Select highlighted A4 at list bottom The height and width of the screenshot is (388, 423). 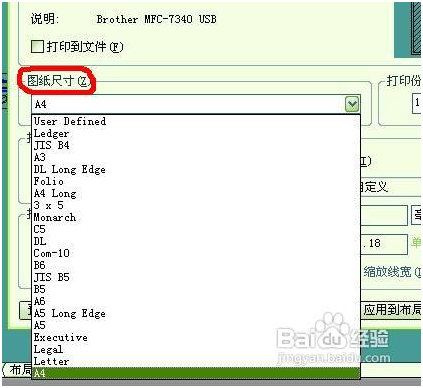tap(196, 373)
